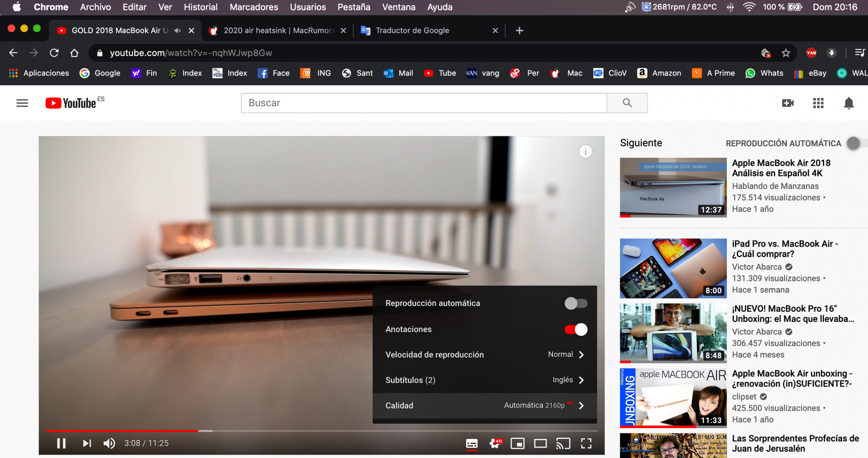The width and height of the screenshot is (868, 458).
Task: Open the Tube bookmark
Action: 440,73
